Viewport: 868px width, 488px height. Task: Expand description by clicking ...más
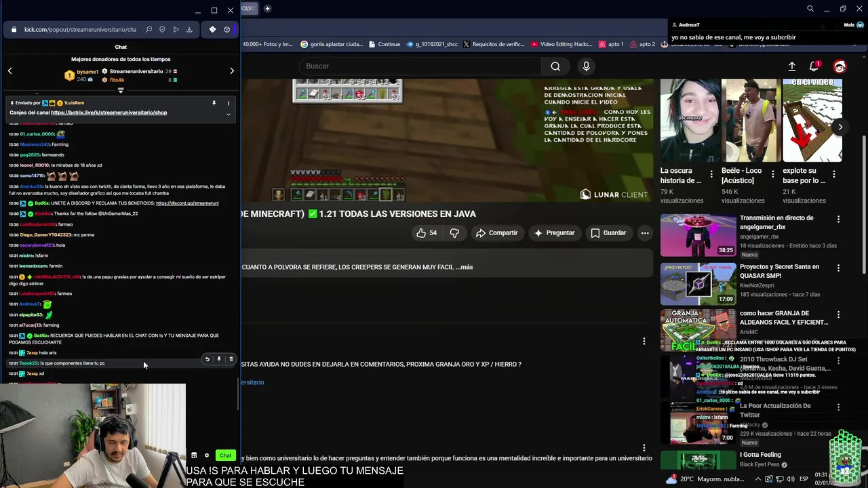(x=465, y=267)
